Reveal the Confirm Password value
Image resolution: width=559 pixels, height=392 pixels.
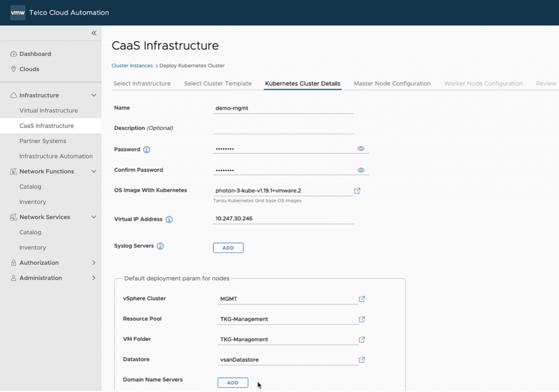point(361,170)
